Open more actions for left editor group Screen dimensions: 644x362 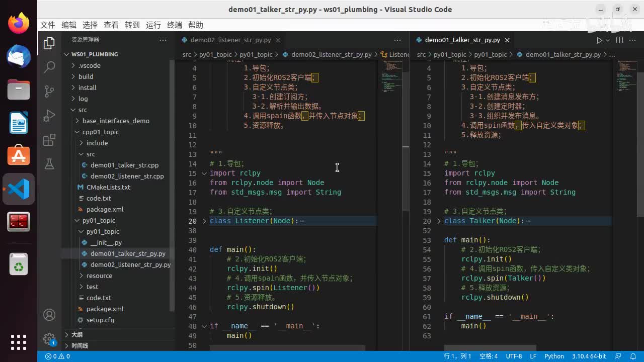tap(397, 40)
